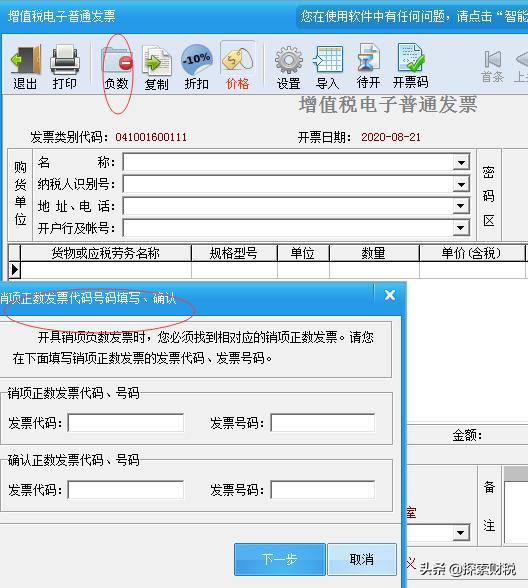Click the 退出 exit icon
528x588 pixels.
point(26,67)
